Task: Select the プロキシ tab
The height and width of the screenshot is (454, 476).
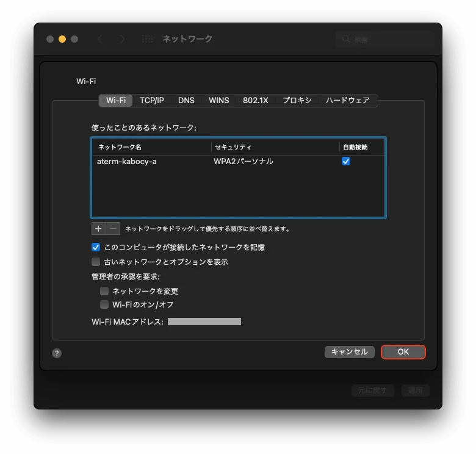Action: click(x=297, y=100)
